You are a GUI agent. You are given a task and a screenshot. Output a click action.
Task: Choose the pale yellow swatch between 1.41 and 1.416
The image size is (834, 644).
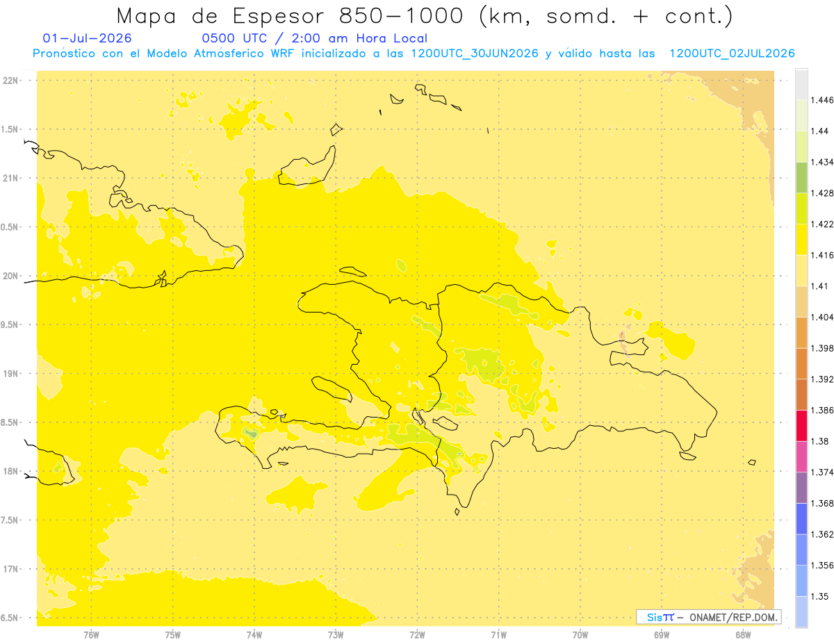click(x=802, y=270)
